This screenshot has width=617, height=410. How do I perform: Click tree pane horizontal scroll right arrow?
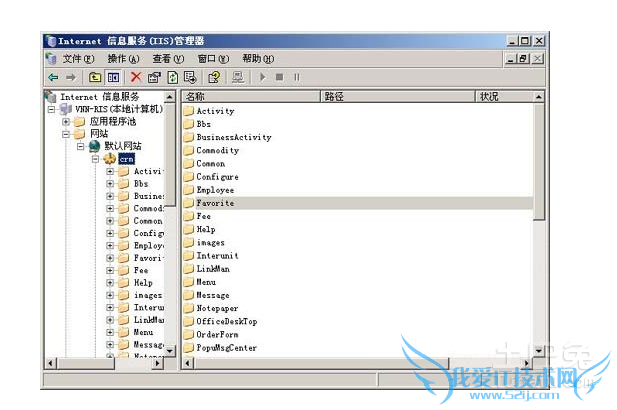pyautogui.click(x=157, y=363)
